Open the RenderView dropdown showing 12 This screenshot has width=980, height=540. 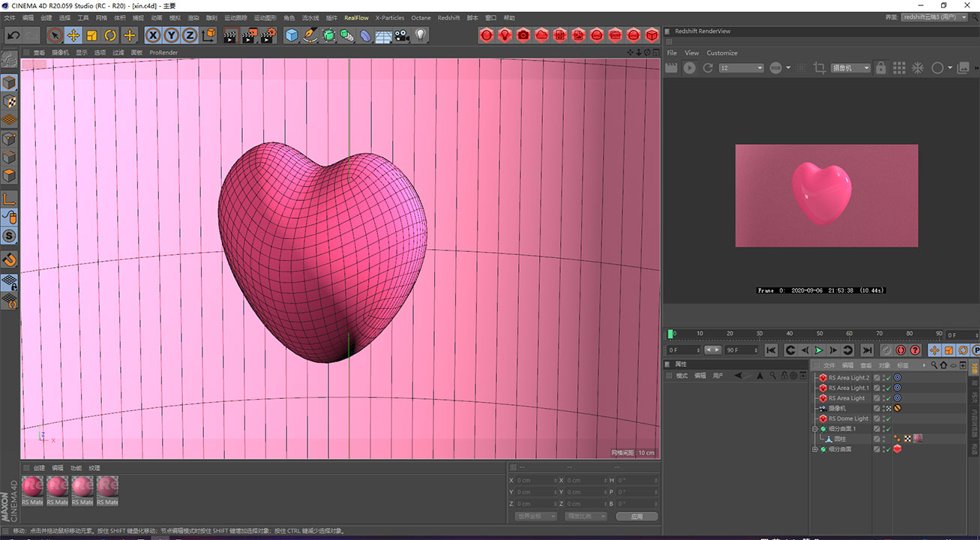pos(741,67)
